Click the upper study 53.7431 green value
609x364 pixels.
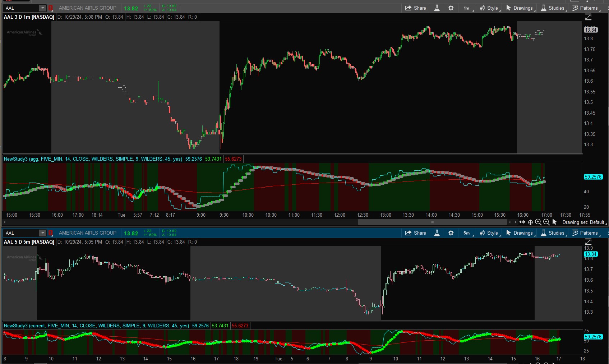coord(213,159)
